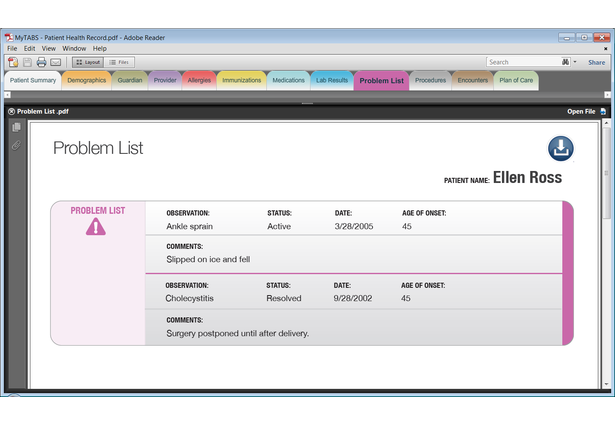Open the File menu
This screenshot has height=424, width=615.
coord(12,48)
